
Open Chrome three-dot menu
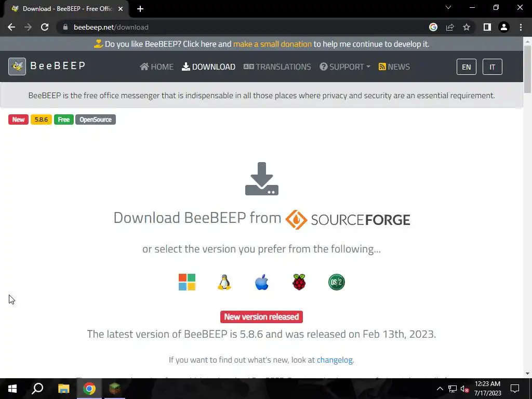[x=521, y=27]
